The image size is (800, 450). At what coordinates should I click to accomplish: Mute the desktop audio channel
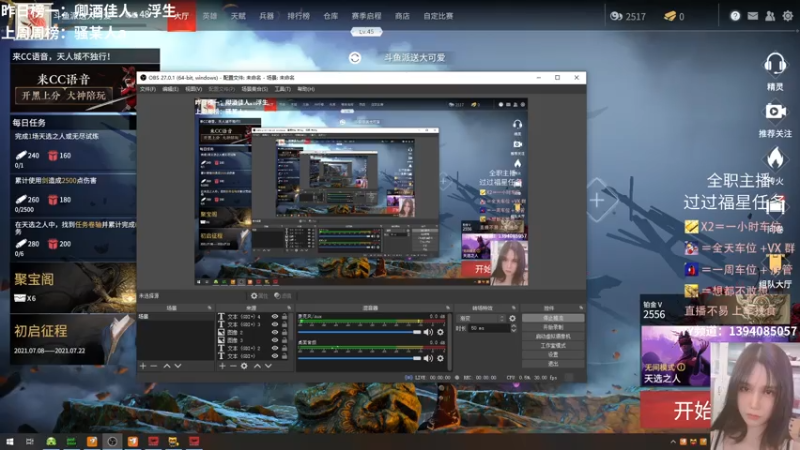point(429,358)
